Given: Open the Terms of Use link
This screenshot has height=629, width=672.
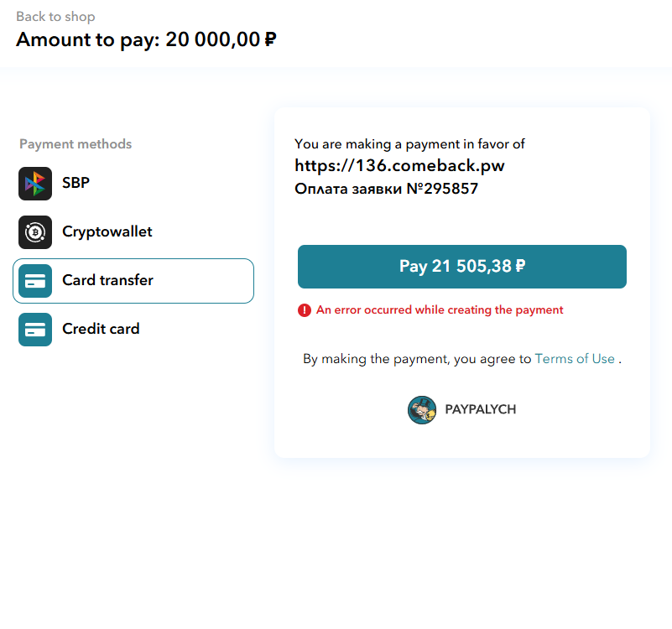Looking at the screenshot, I should [x=575, y=359].
